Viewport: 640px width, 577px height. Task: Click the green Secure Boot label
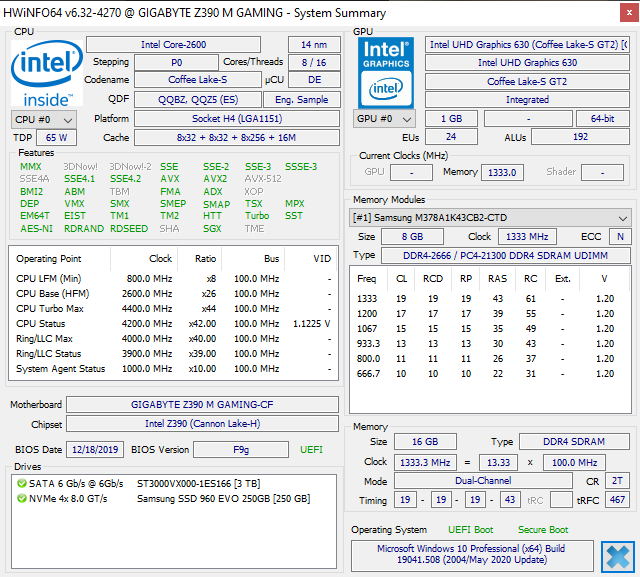pos(543,530)
